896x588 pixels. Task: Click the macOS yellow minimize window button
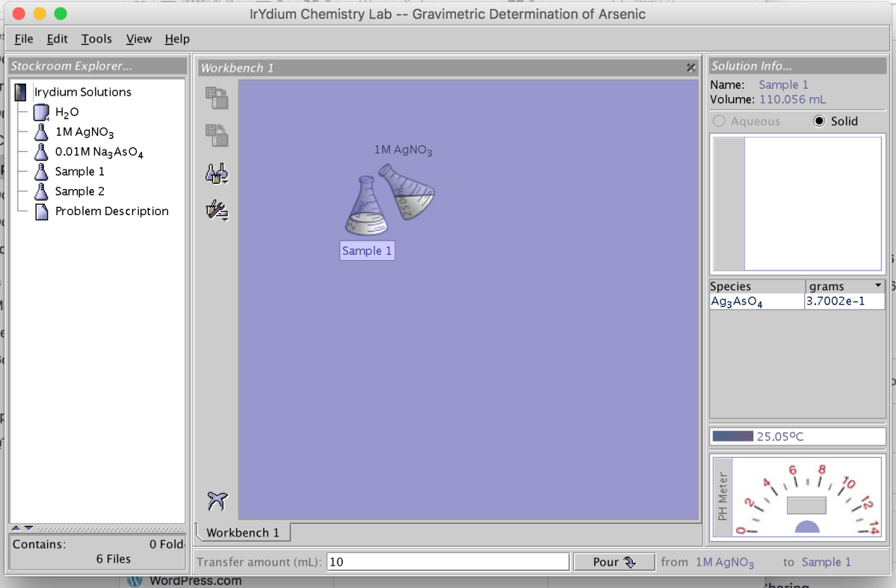tap(40, 13)
